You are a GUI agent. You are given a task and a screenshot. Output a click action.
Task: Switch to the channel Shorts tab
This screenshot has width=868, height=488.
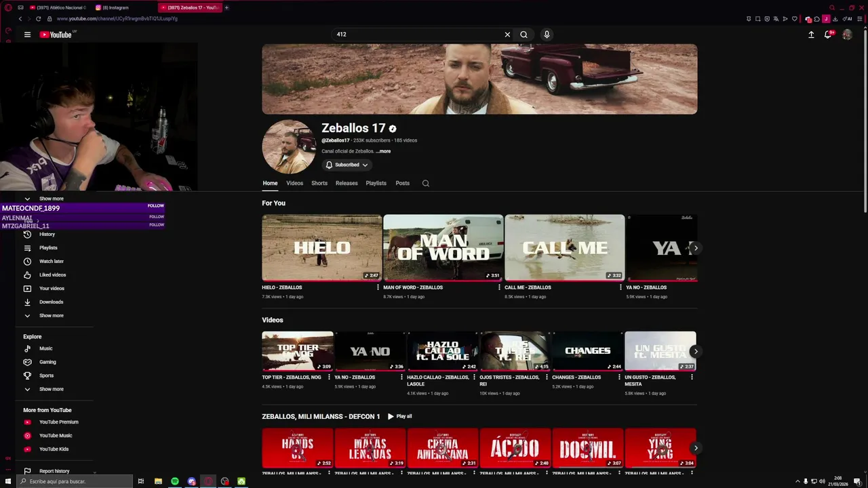tap(319, 183)
